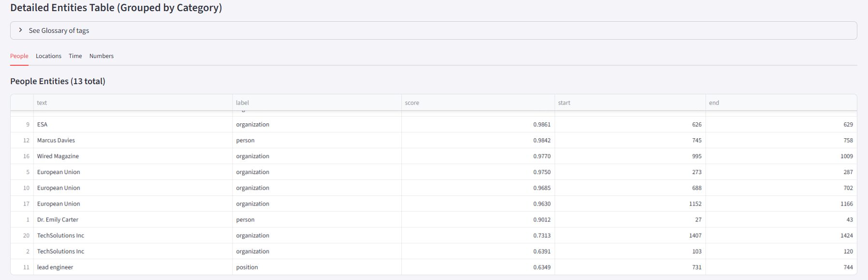Sort by the end column header

[781, 103]
